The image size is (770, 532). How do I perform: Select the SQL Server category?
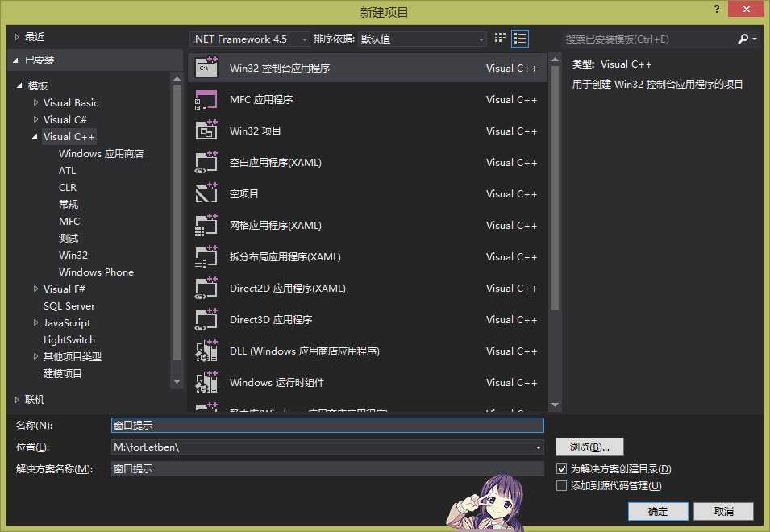[x=69, y=305]
